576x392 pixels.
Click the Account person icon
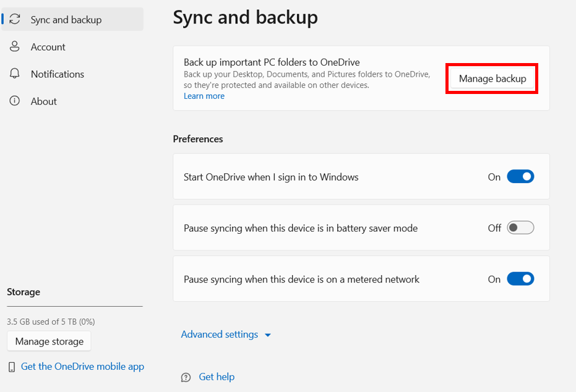(15, 47)
